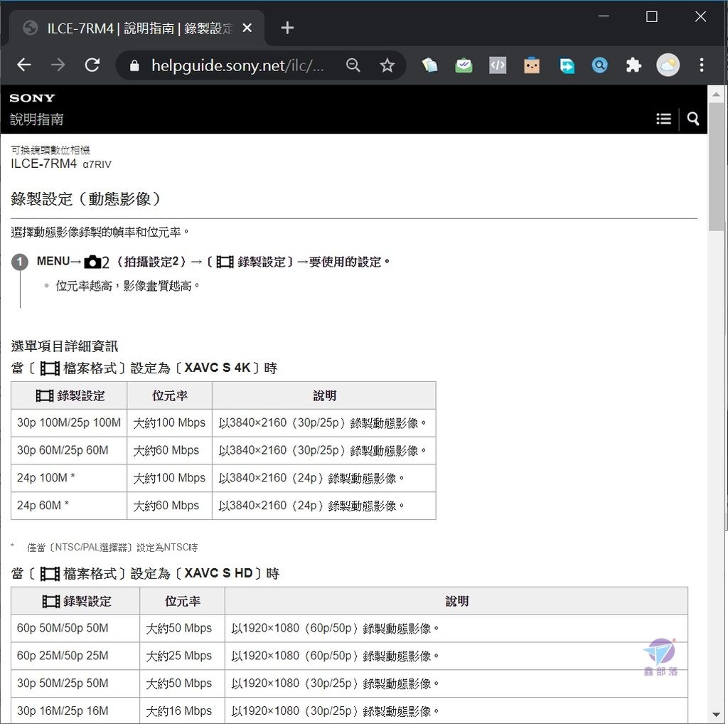This screenshot has width=728, height=724.
Task: Go back to the previous page
Action: [x=24, y=65]
